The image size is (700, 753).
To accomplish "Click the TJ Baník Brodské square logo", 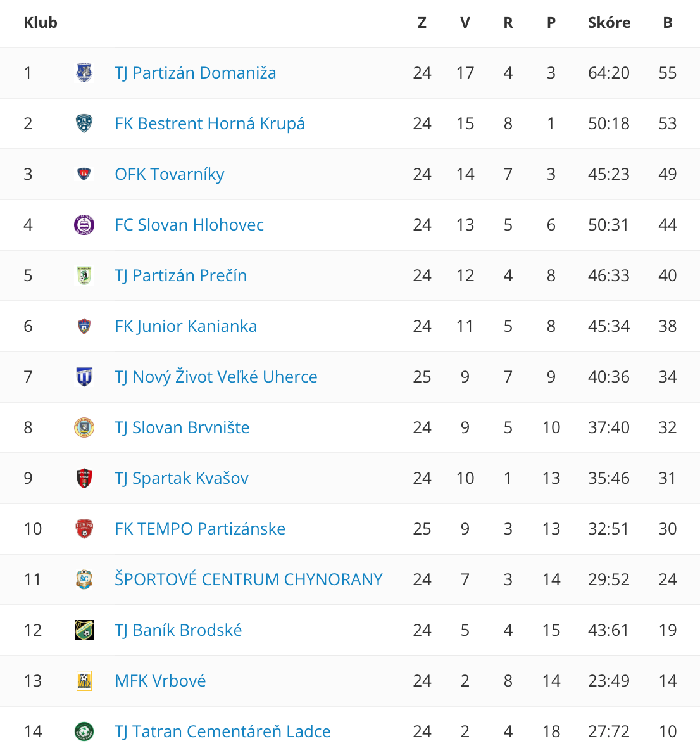I will 84,630.
